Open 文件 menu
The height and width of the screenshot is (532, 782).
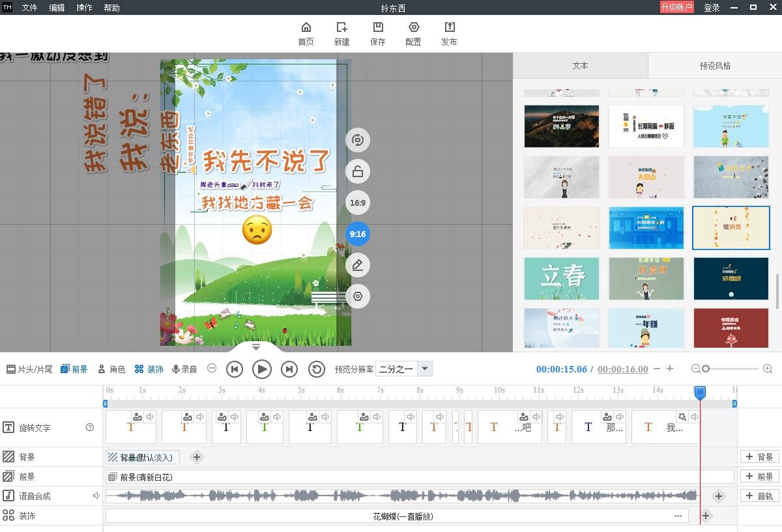pyautogui.click(x=29, y=8)
